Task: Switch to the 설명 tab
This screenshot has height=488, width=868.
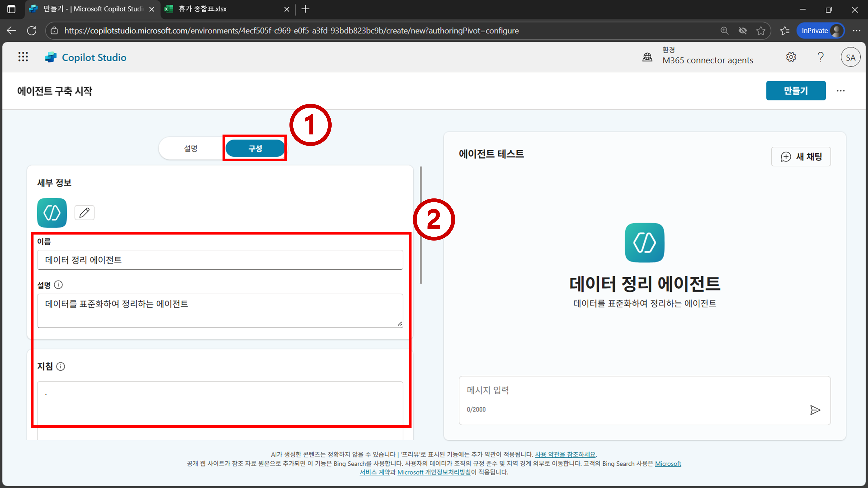Action: pos(191,149)
